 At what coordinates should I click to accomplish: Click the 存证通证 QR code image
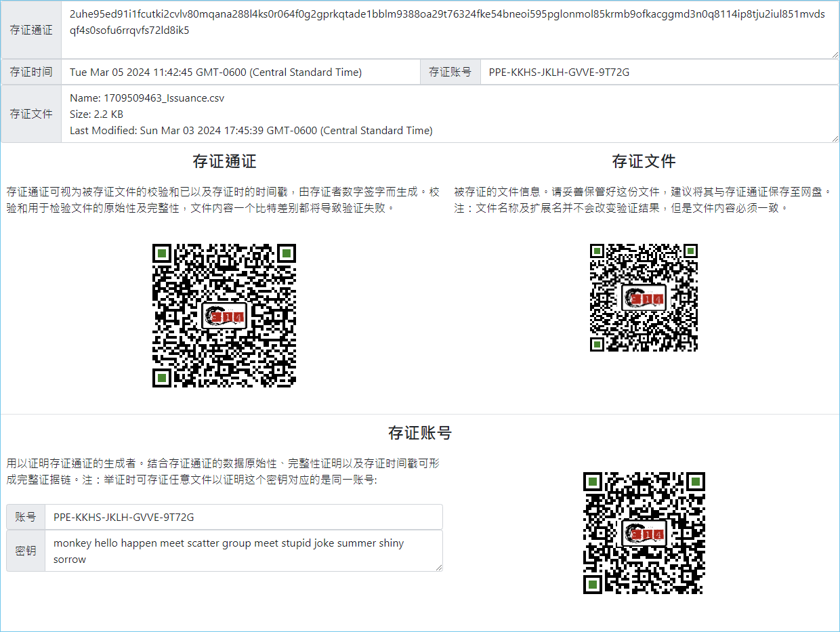224,316
